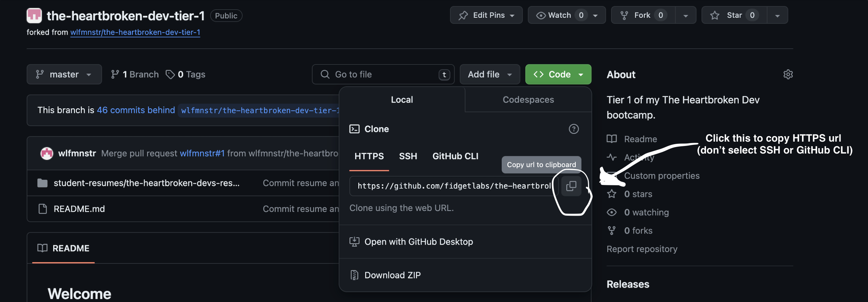The height and width of the screenshot is (302, 868).
Task: Click Report repository link
Action: [x=642, y=249]
